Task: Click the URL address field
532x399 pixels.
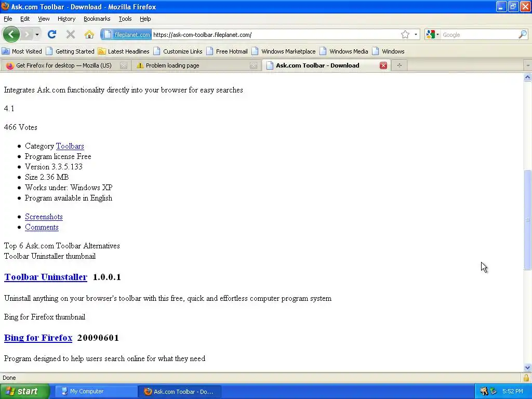Action: point(275,35)
